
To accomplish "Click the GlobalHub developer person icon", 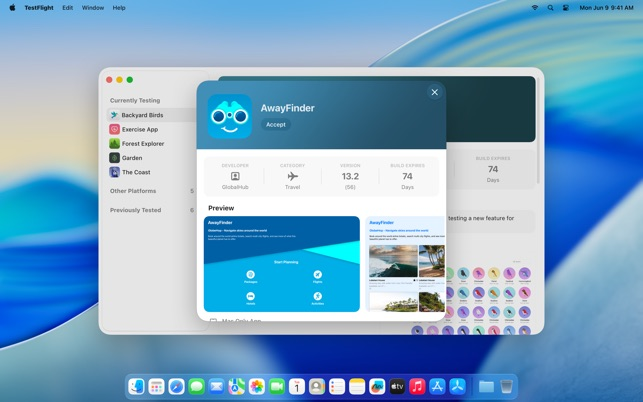I will coord(235,176).
